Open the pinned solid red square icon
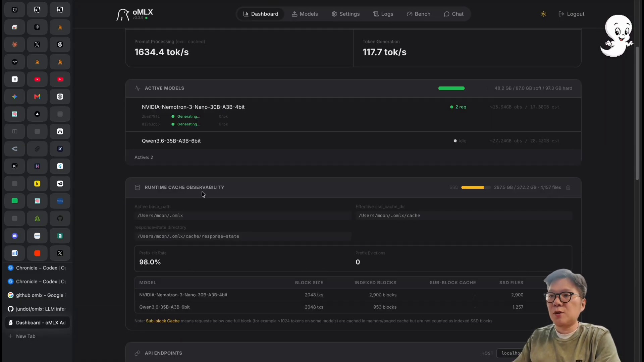The image size is (644, 362). click(x=37, y=253)
